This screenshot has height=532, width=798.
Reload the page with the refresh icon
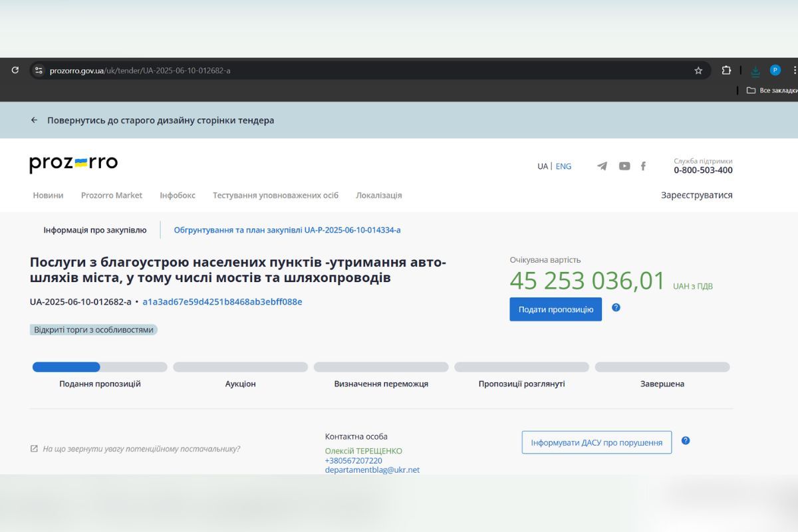15,70
